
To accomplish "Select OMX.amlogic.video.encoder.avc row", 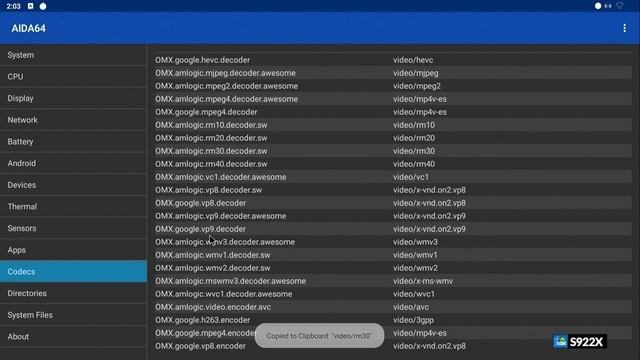I will click(393, 307).
